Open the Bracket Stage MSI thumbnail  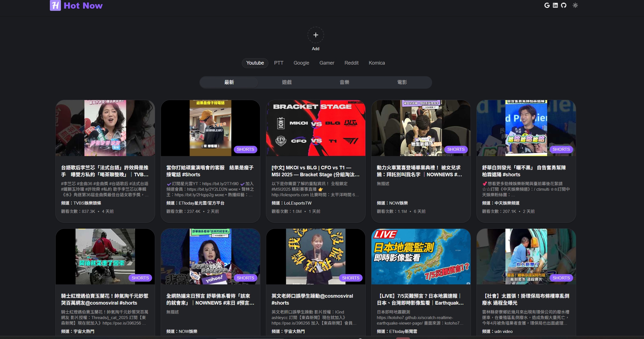(x=315, y=128)
